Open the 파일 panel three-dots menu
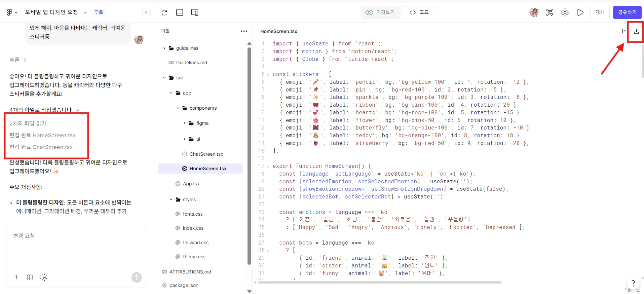The width and height of the screenshot is (644, 294). (x=244, y=31)
